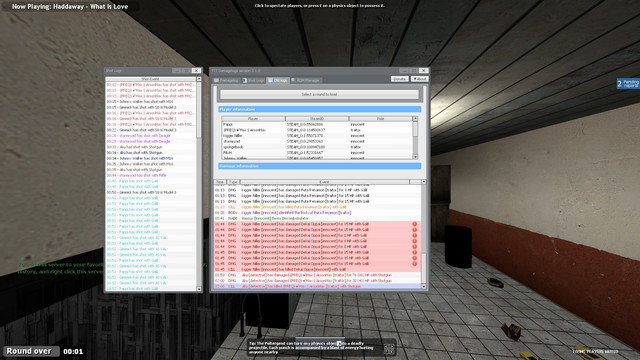Viewport: 640px width, 360px height.
Task: Select the 02:00 KILL Shotgun event row
Action: (x=318, y=287)
